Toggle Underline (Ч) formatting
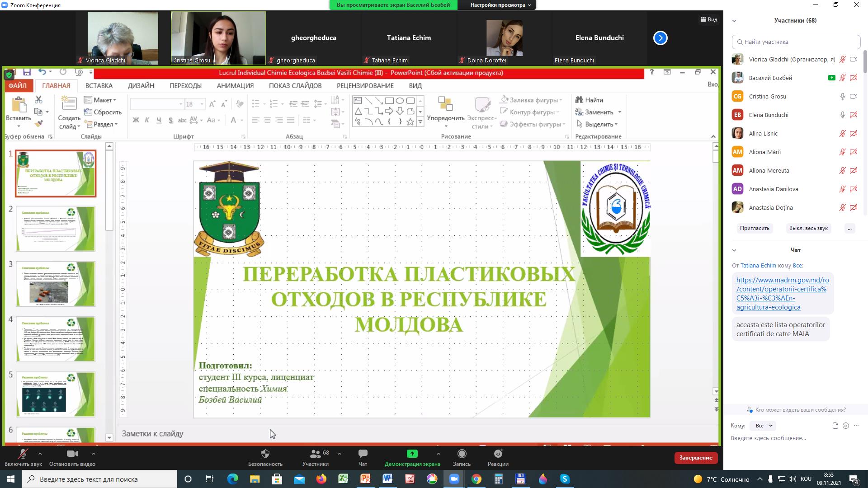The image size is (868, 488). point(159,120)
